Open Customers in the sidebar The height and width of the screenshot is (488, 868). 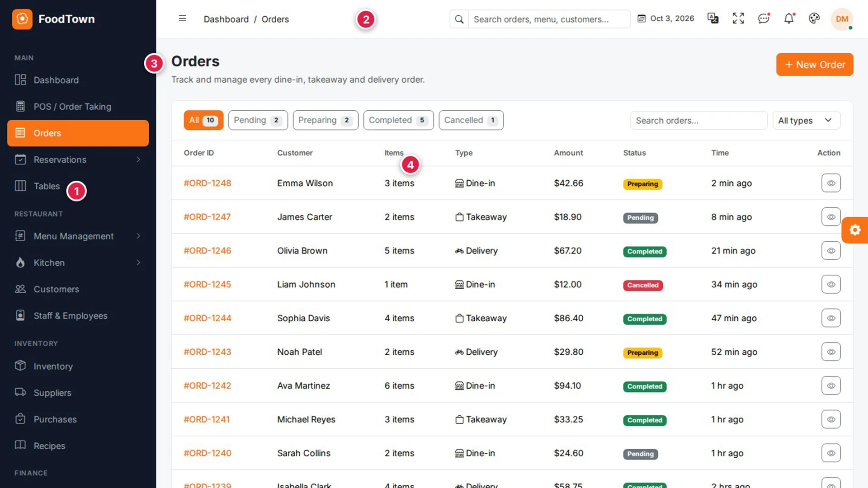coord(78,289)
